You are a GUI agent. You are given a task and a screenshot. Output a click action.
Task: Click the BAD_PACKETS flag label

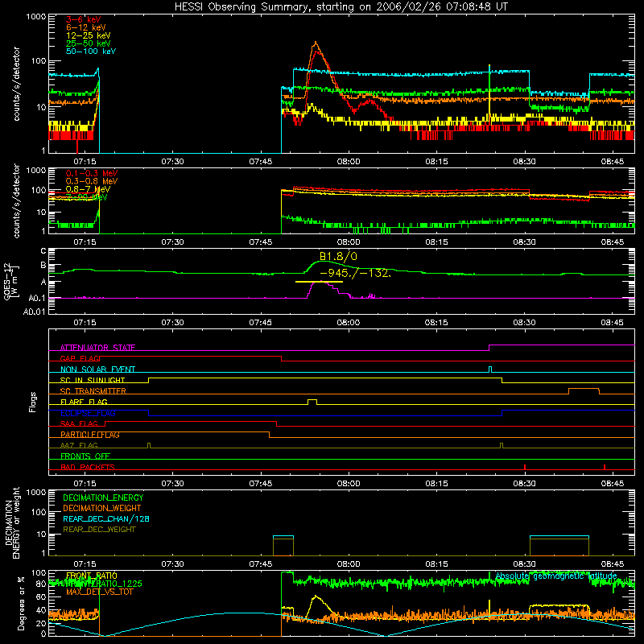tap(88, 467)
